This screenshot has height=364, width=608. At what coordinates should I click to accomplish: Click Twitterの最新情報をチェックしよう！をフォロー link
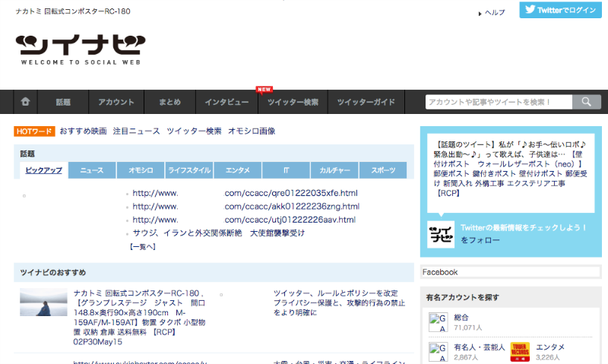(x=524, y=234)
